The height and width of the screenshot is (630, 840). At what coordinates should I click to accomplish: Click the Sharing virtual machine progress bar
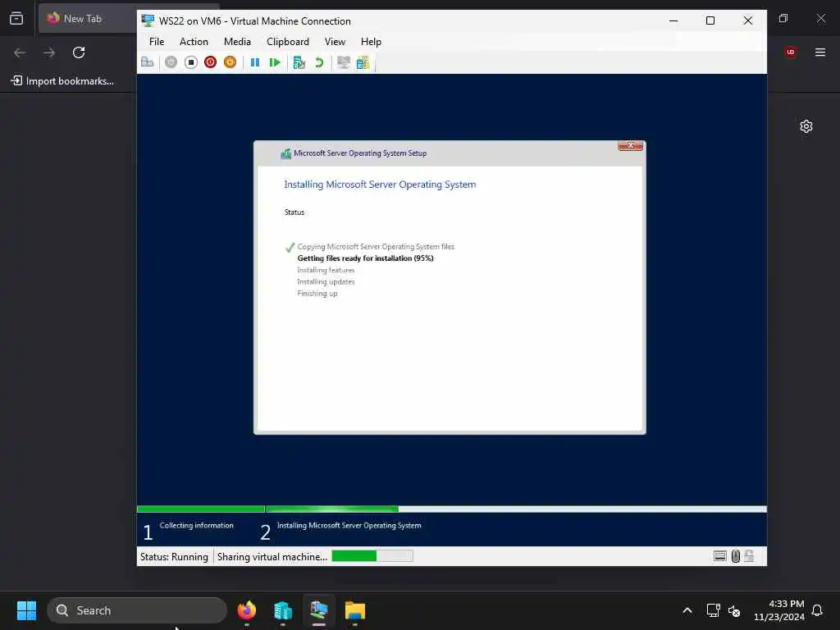pyautogui.click(x=372, y=556)
